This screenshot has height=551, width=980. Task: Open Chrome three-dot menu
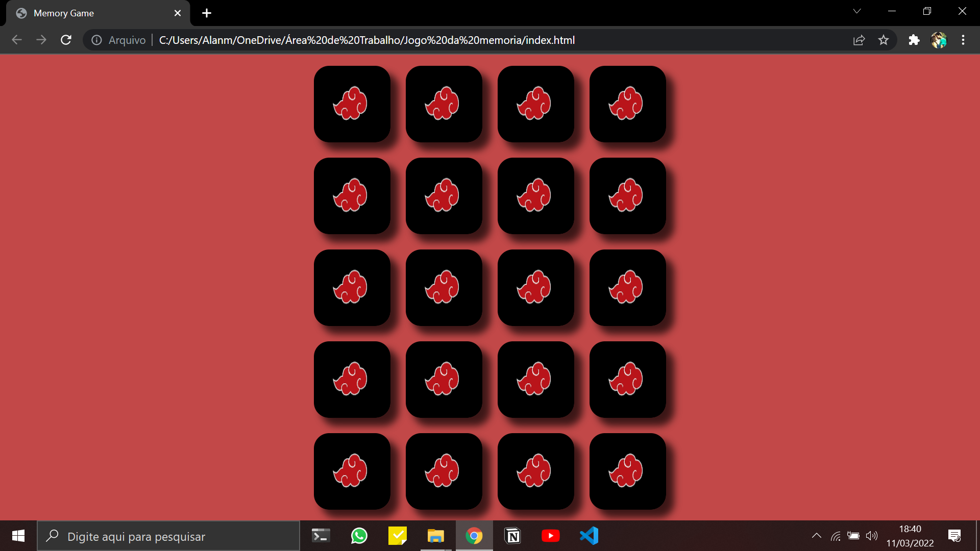(963, 40)
